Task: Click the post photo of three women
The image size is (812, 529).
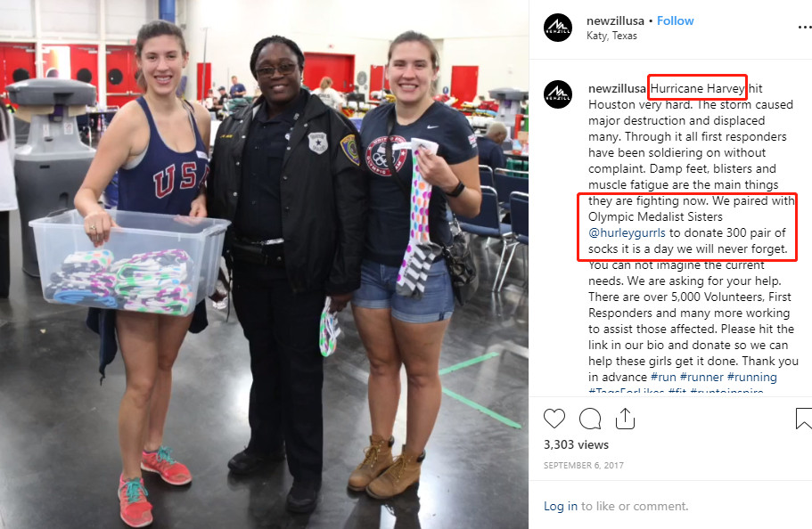Action: pyautogui.click(x=264, y=264)
